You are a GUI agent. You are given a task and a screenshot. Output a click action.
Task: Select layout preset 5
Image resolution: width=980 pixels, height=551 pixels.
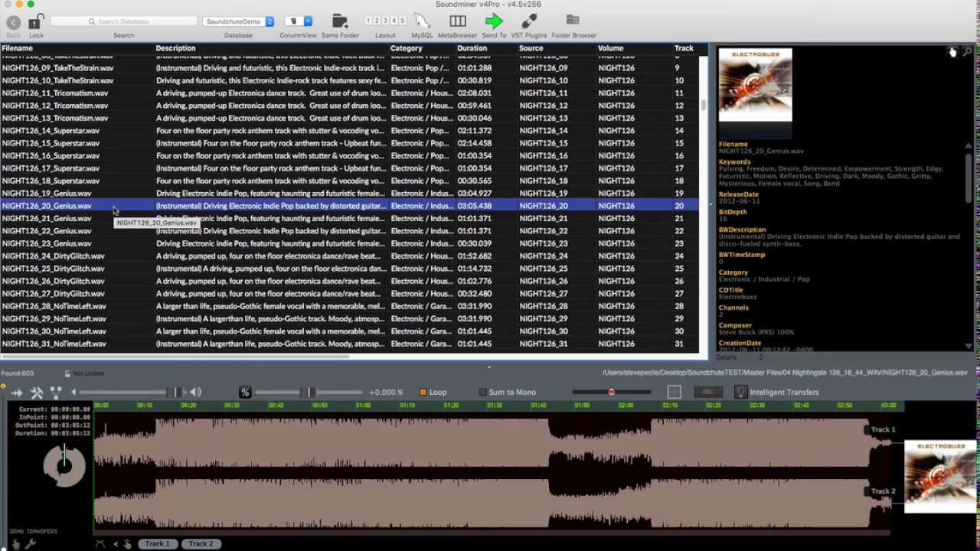point(402,21)
